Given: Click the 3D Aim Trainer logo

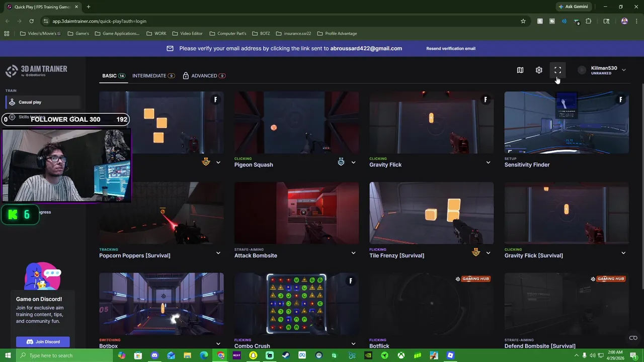Looking at the screenshot, I should pyautogui.click(x=36, y=71).
